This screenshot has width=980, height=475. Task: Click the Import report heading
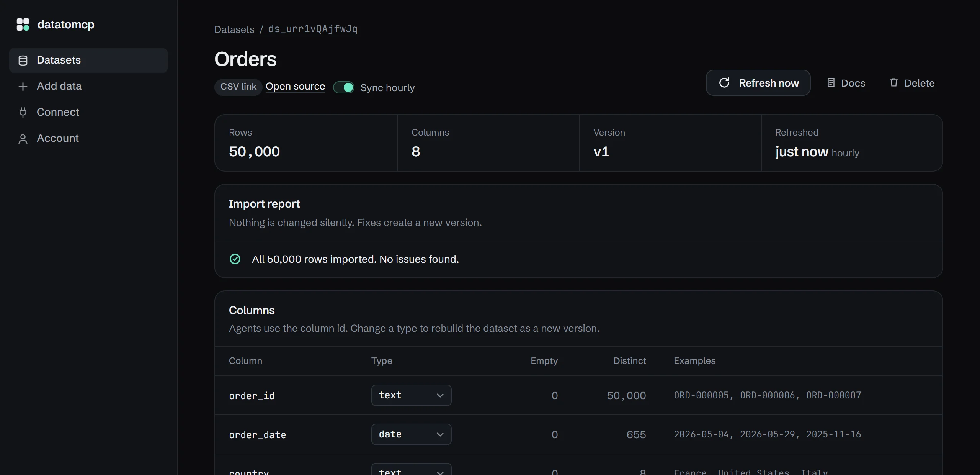tap(264, 204)
